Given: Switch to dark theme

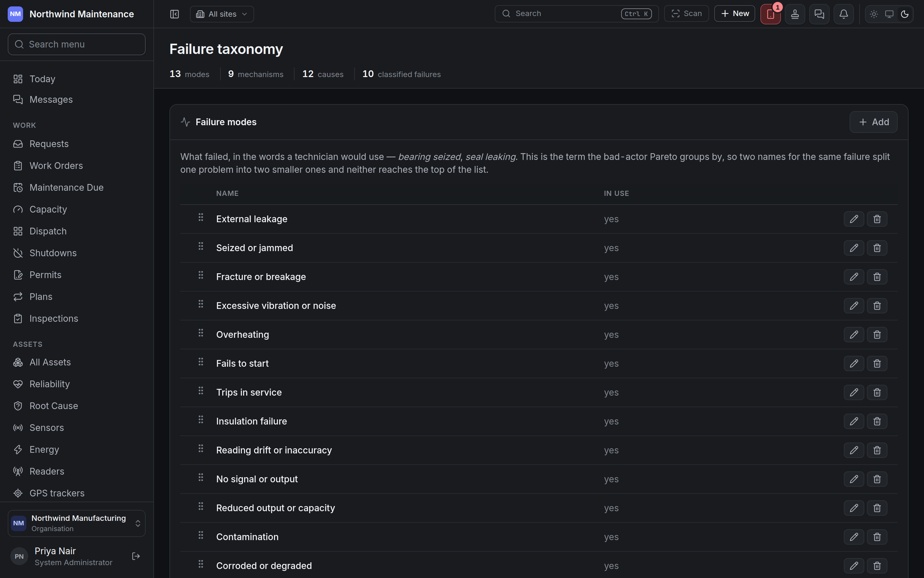Looking at the screenshot, I should click(x=904, y=14).
